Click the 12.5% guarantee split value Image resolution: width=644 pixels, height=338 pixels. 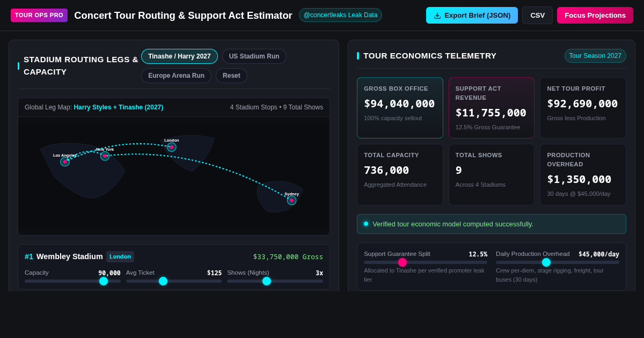coord(478,254)
